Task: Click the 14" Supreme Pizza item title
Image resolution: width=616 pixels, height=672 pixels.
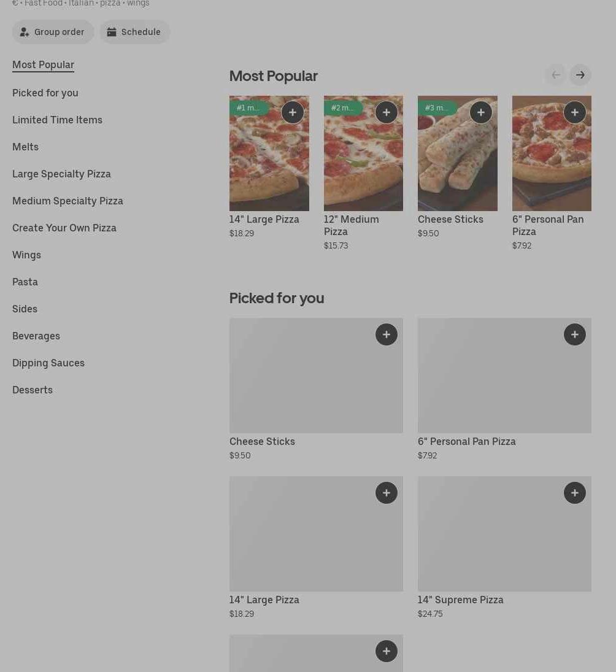Action: coord(460,600)
